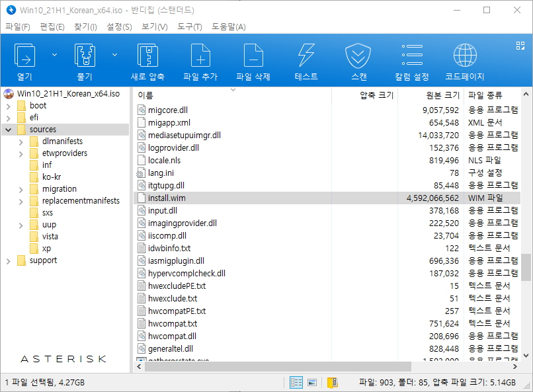Expand the uup folder
Image resolution: width=533 pixels, height=392 pixels.
[x=21, y=225]
